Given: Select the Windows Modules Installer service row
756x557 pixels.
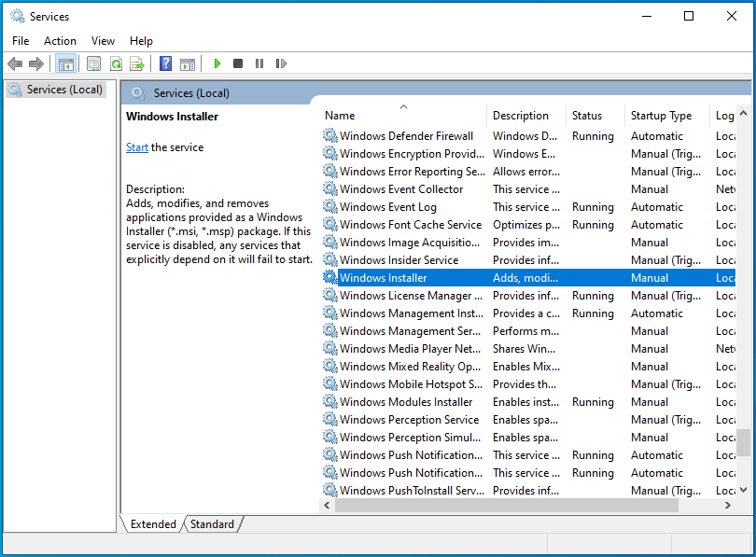Looking at the screenshot, I should coord(406,402).
